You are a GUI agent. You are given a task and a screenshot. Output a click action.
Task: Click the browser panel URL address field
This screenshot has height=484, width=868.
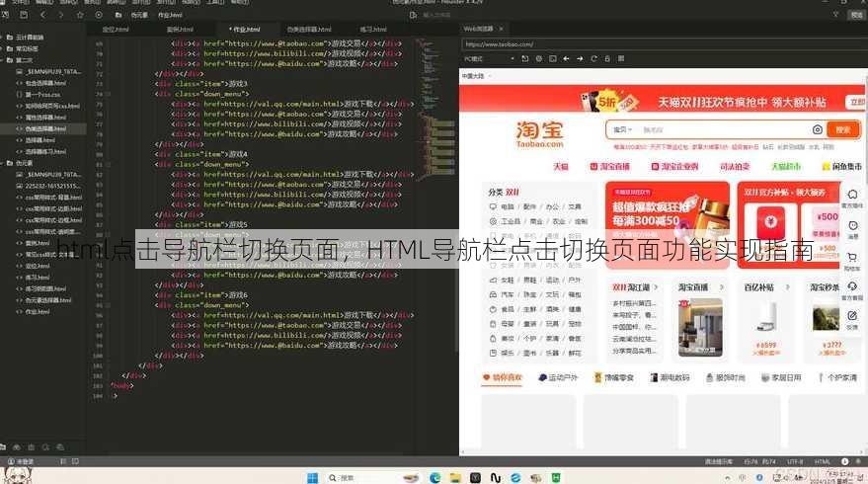pos(663,44)
